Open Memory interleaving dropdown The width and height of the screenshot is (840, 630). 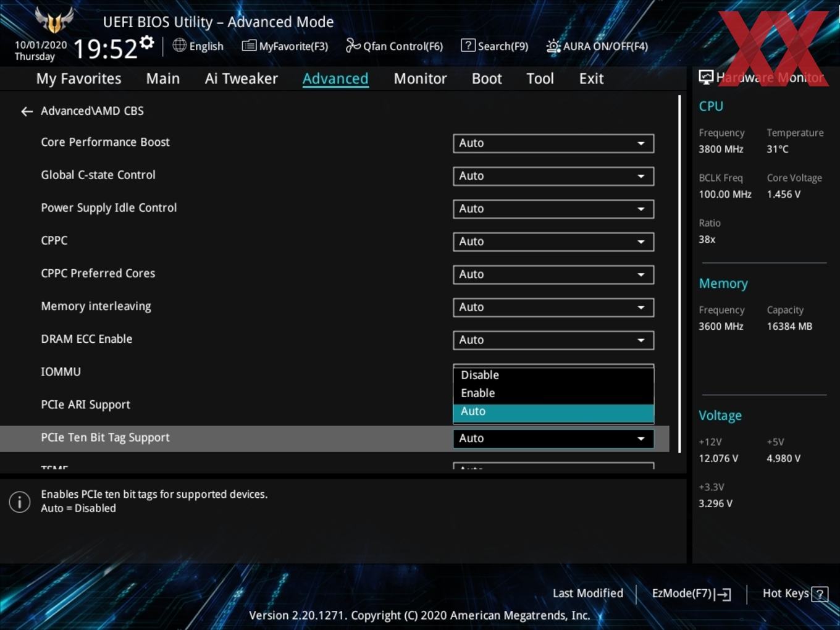pos(553,307)
